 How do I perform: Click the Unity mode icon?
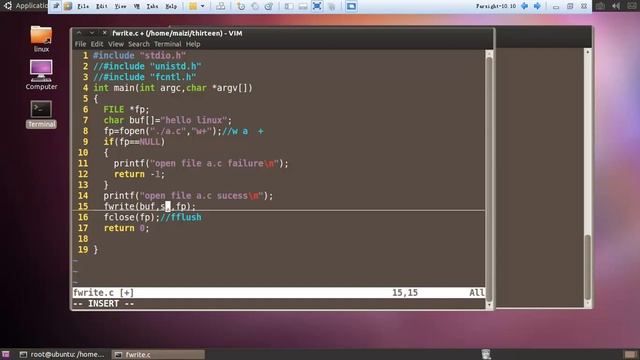tap(331, 6)
